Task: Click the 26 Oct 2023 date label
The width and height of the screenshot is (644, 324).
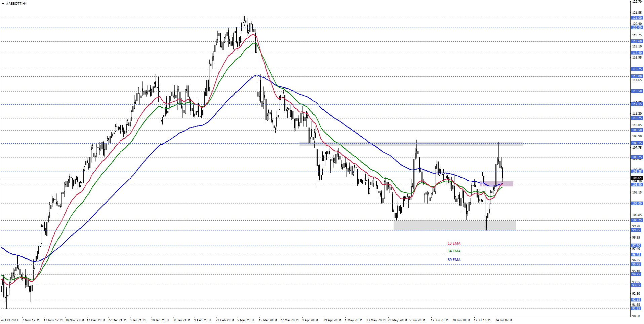Action: click(x=9, y=320)
